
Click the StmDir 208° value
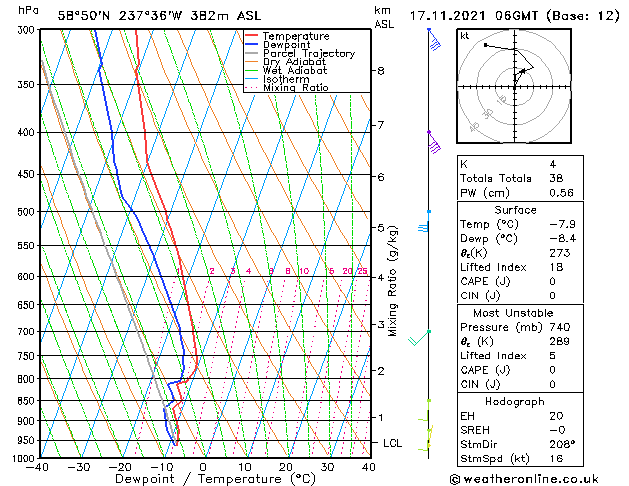click(x=562, y=444)
